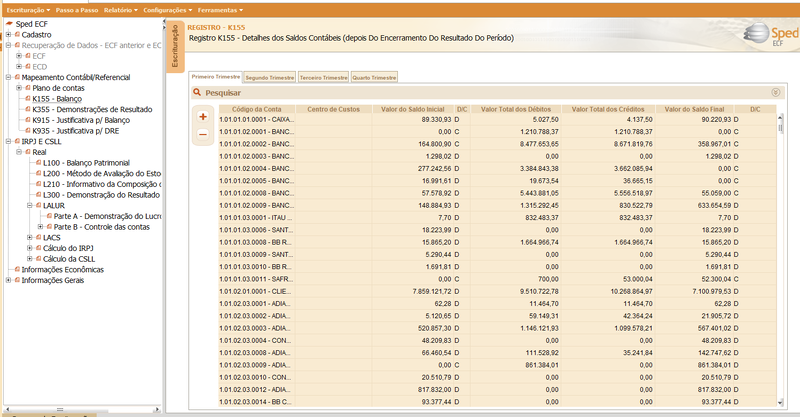
Task: Collapse the Recuperação de Dados node
Action: click(8, 45)
